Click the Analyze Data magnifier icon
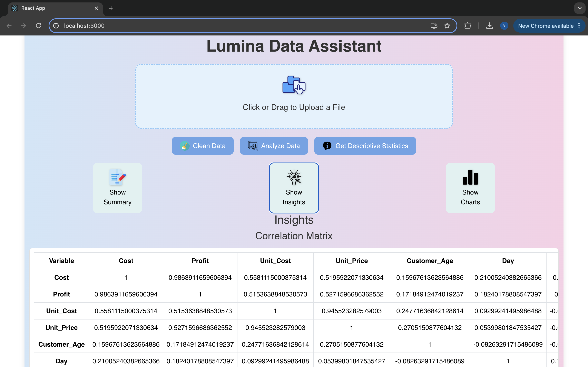This screenshot has height=367, width=588. pos(253,146)
